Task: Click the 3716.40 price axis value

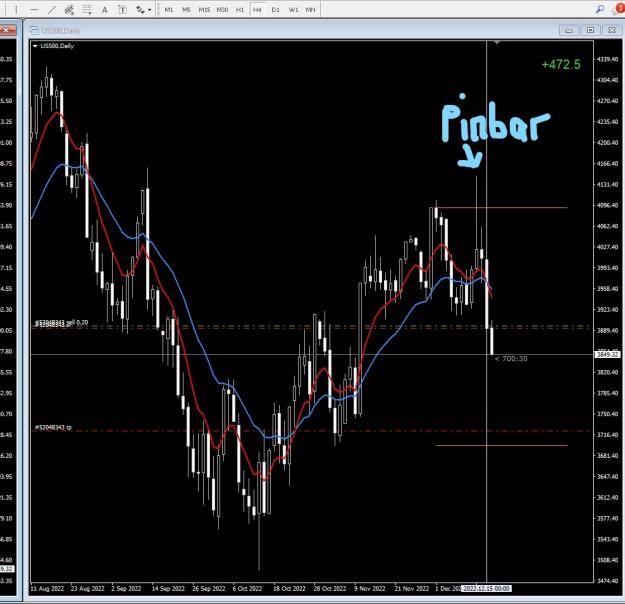Action: click(607, 435)
